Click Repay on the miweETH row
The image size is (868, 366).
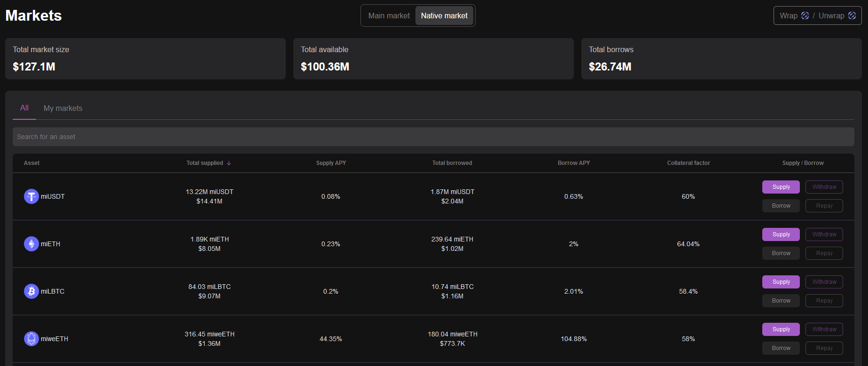click(x=824, y=348)
